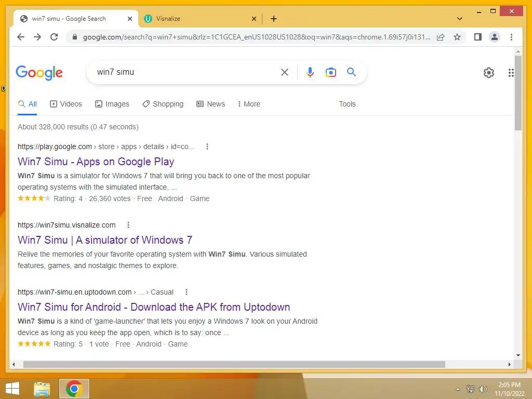Image resolution: width=532 pixels, height=399 pixels.
Task: Open options for uptodown.com result
Action: pyautogui.click(x=187, y=292)
